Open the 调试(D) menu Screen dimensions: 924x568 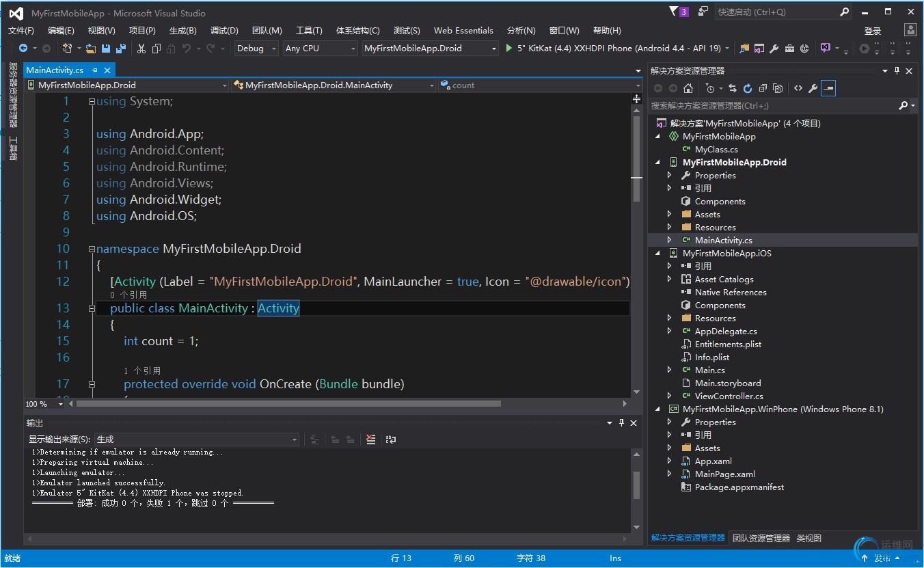pyautogui.click(x=224, y=31)
